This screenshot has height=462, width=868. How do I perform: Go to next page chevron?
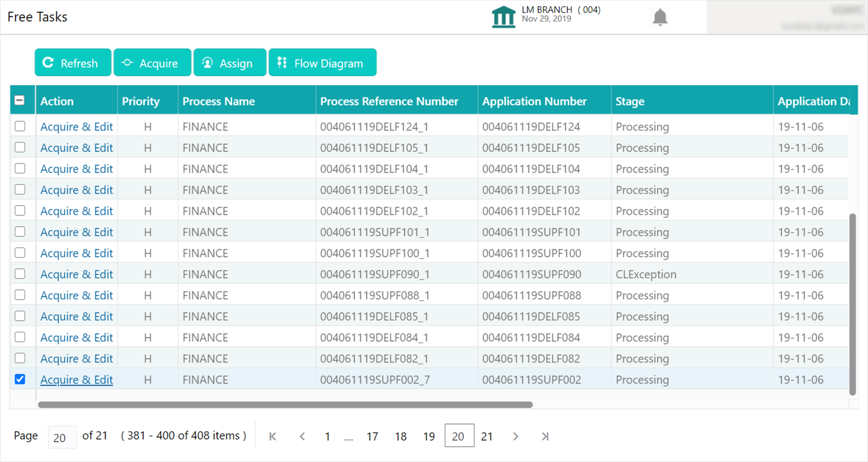pyautogui.click(x=515, y=436)
